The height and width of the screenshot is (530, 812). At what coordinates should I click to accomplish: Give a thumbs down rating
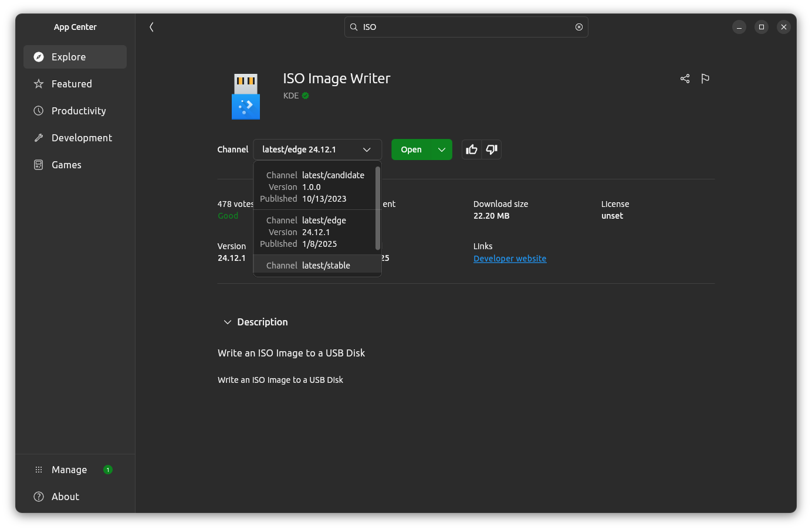[x=492, y=150]
